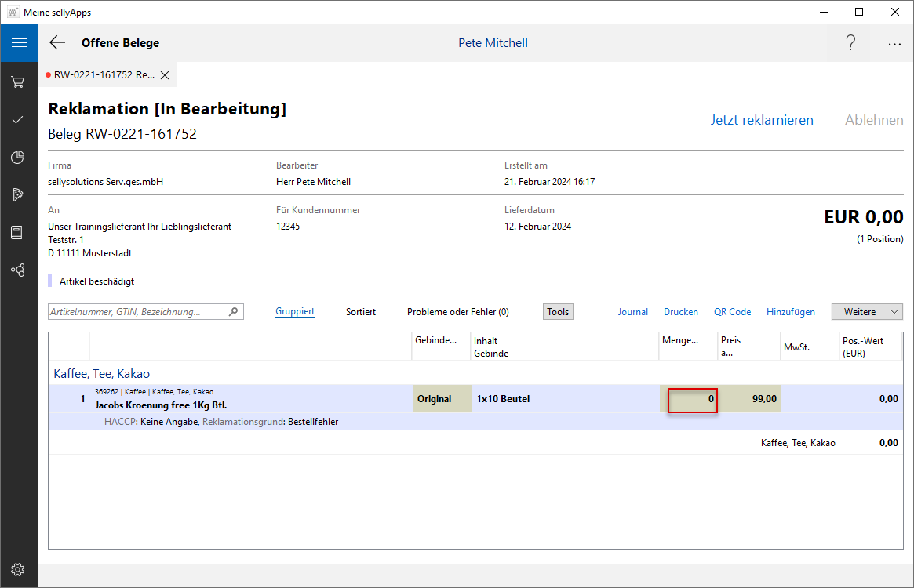This screenshot has height=588, width=914.
Task: Switch to Gruppiert view
Action: click(295, 312)
